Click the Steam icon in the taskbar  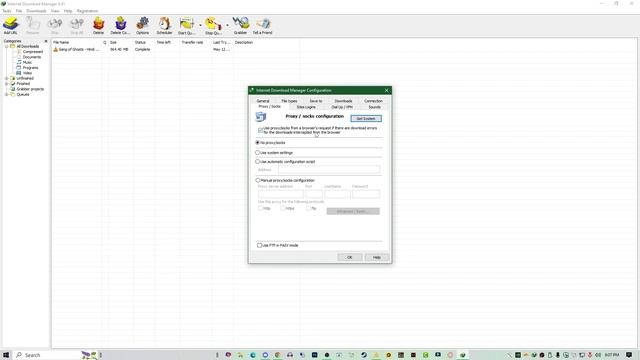(x=364, y=355)
